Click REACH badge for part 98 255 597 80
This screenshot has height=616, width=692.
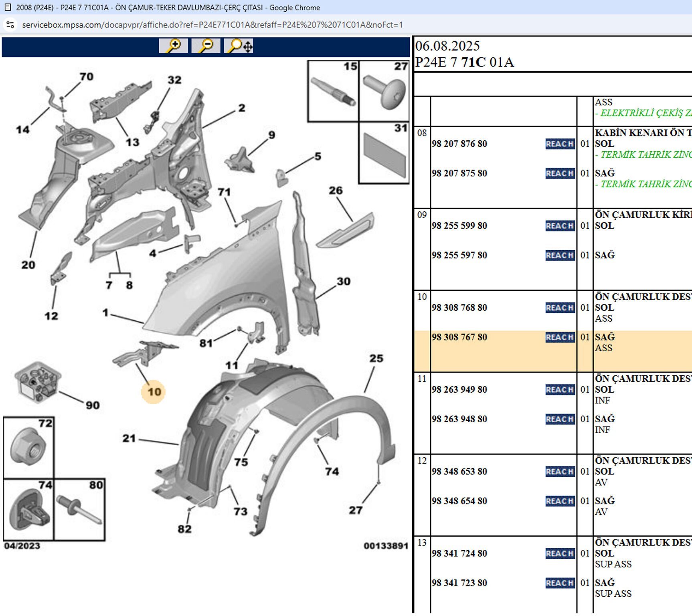(560, 255)
